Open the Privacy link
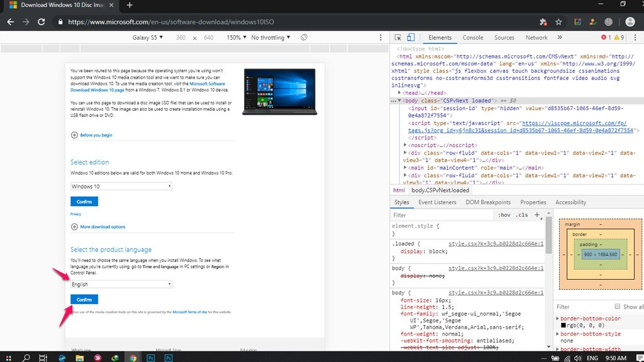The height and width of the screenshot is (362, 644). [75, 214]
